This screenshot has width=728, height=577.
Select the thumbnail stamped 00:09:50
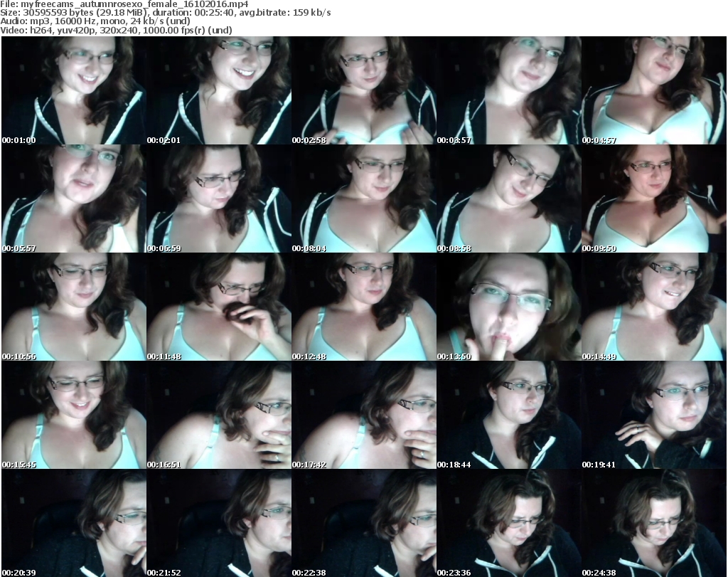click(654, 198)
